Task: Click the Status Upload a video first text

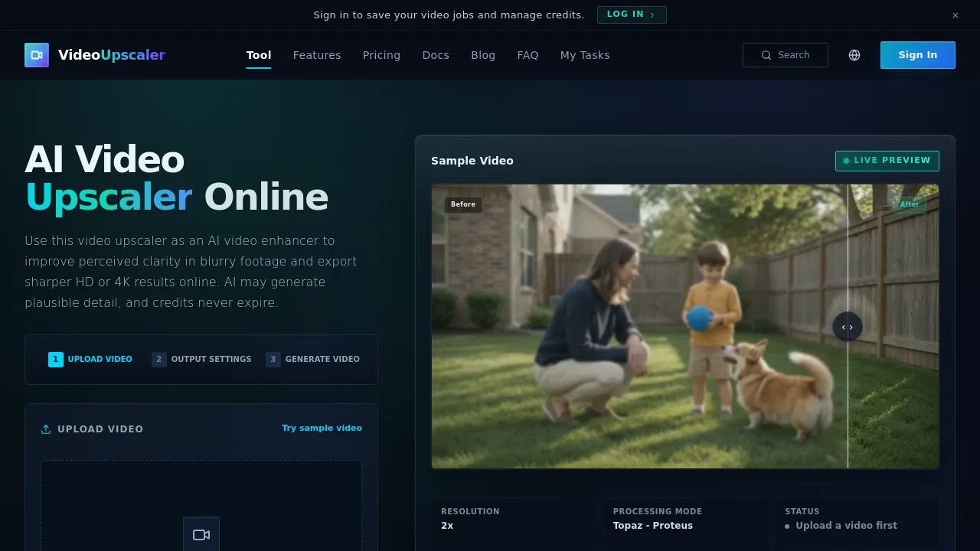Action: [846, 526]
